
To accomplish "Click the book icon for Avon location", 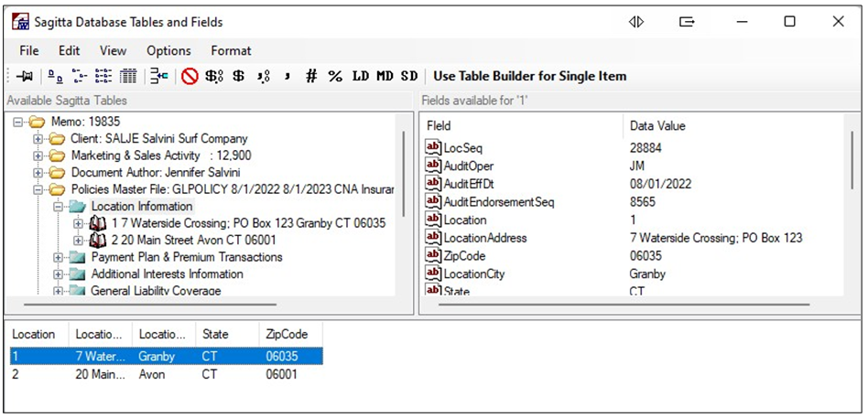I will point(97,241).
